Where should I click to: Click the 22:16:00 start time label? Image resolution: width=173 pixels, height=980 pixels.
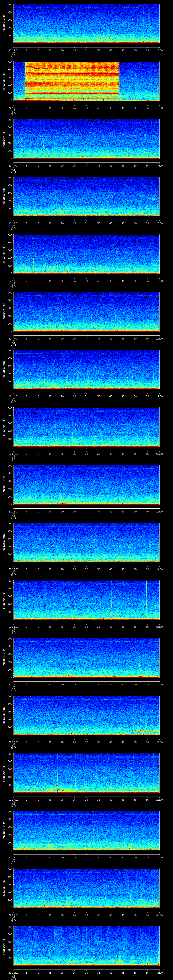13,166
